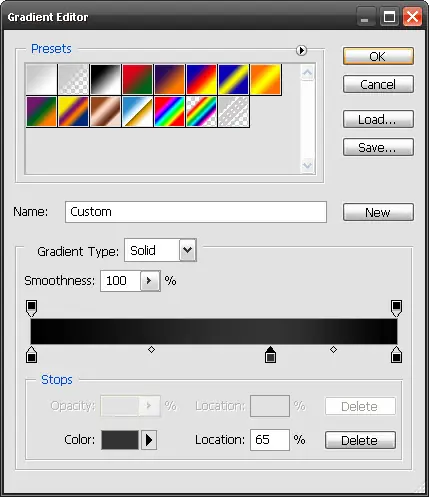Image resolution: width=429 pixels, height=497 pixels.
Task: Click the New gradient button
Action: click(378, 212)
